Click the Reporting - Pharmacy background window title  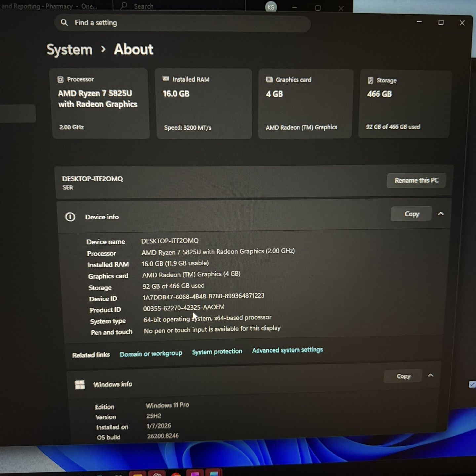point(50,6)
